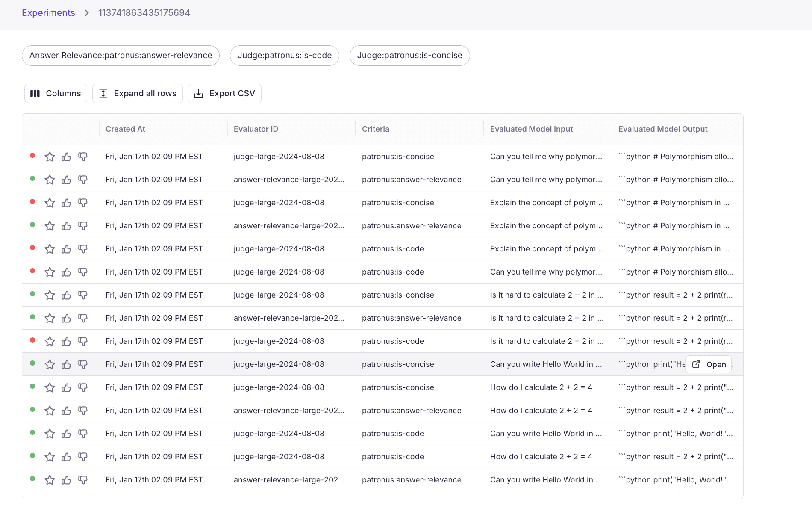Click the Export CSV download icon
The width and height of the screenshot is (812, 520).
[198, 93]
